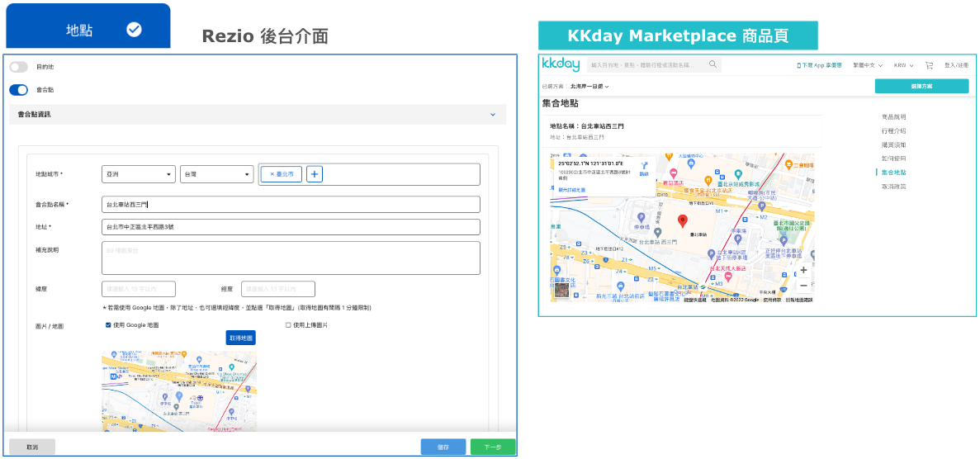Click the 使用條款 map link
This screenshot has width=980, height=459.
click(x=772, y=300)
